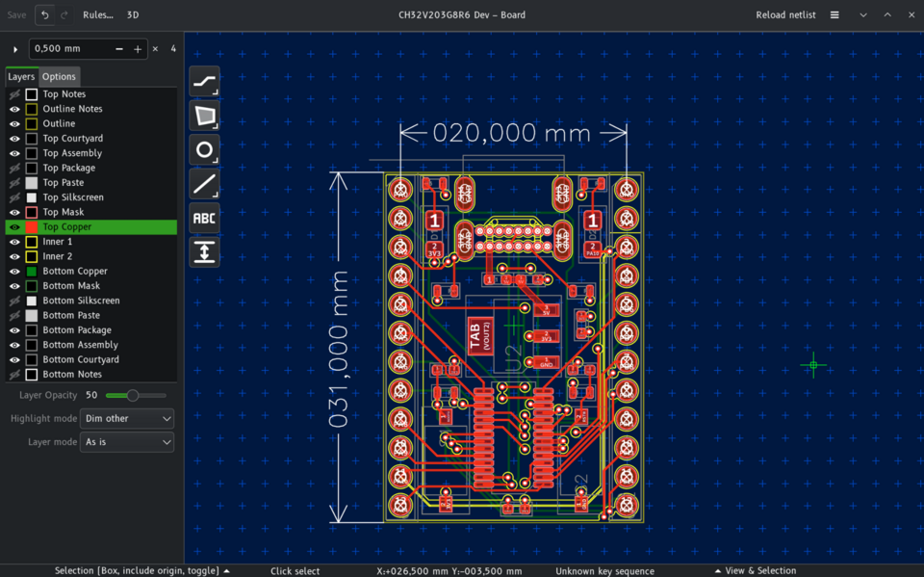Open the hamburger menu icon
This screenshot has width=924, height=577.
(834, 14)
